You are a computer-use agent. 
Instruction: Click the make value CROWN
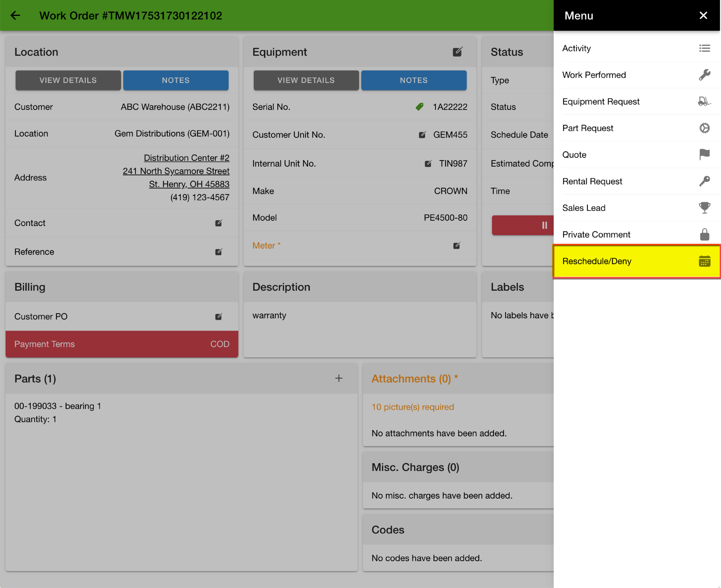coord(451,191)
